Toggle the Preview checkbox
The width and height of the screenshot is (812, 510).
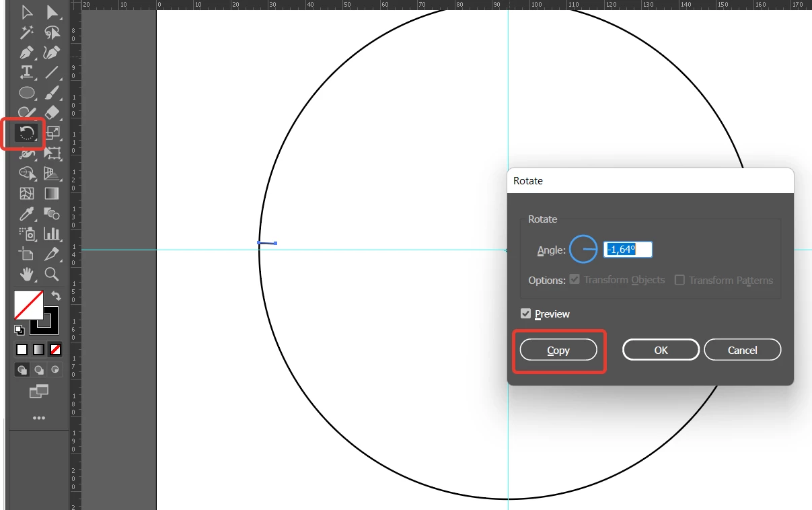[x=526, y=314]
